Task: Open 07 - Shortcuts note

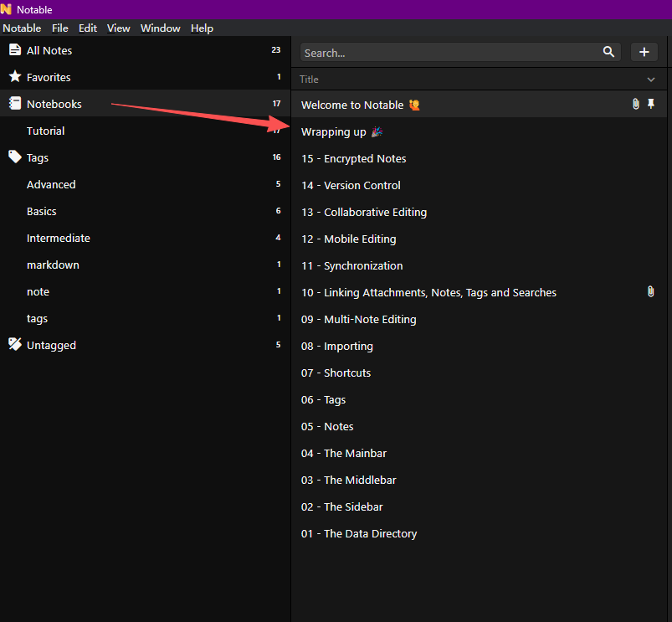Action: [x=479, y=373]
